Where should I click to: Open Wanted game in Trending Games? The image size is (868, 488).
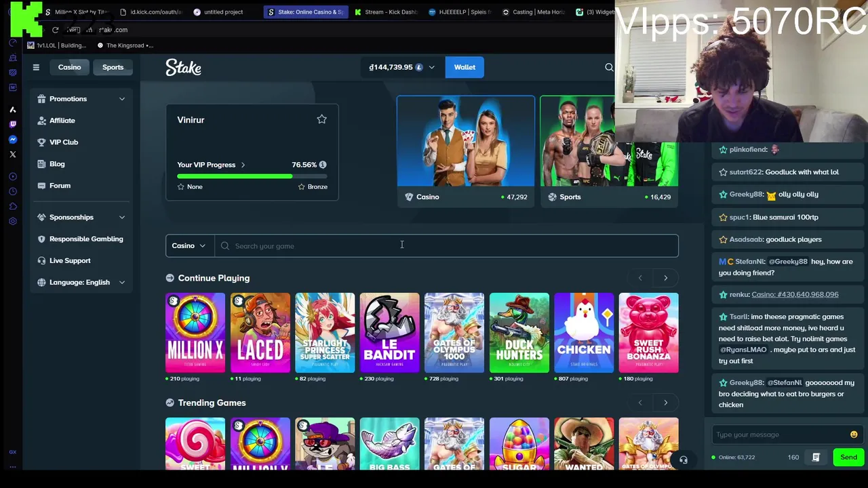click(x=584, y=443)
